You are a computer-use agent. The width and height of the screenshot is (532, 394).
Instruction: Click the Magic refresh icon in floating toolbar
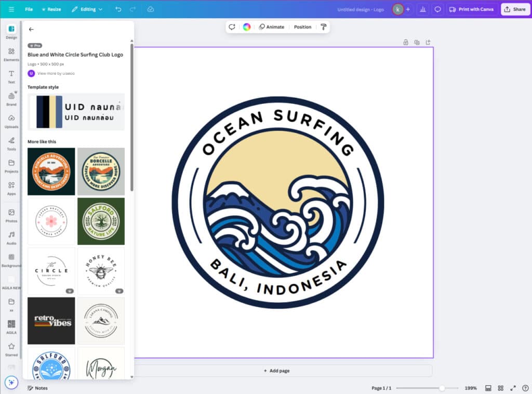click(x=232, y=27)
